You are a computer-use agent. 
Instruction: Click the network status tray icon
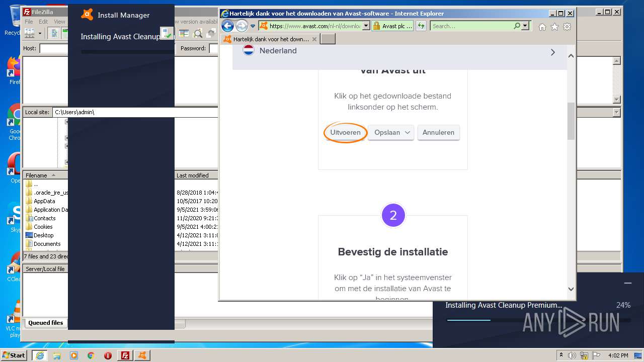pyautogui.click(x=583, y=355)
